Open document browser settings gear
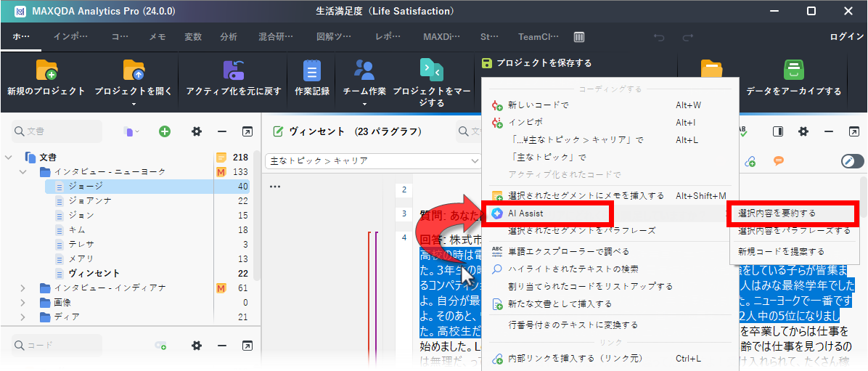This screenshot has height=371, width=868. [803, 131]
